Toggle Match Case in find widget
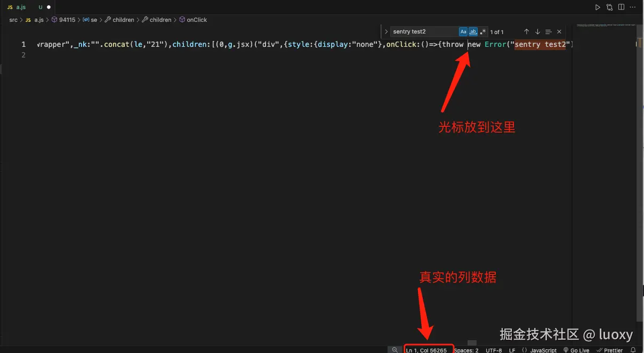 [463, 32]
